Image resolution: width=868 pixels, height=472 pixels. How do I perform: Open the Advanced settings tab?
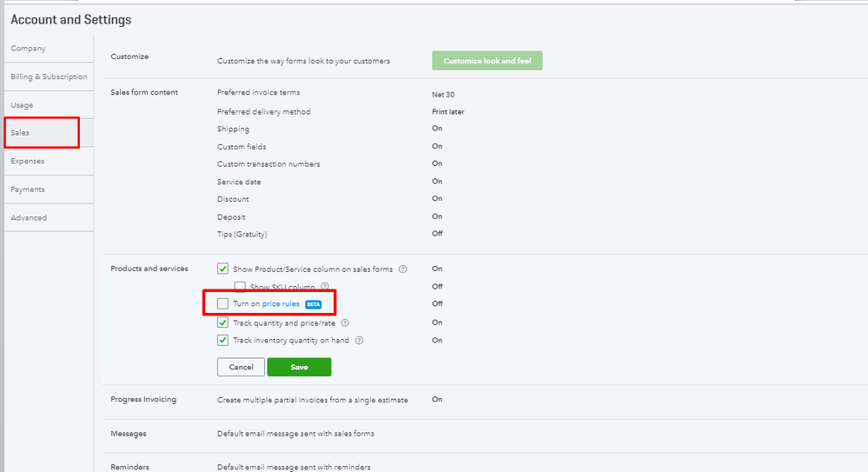point(29,218)
